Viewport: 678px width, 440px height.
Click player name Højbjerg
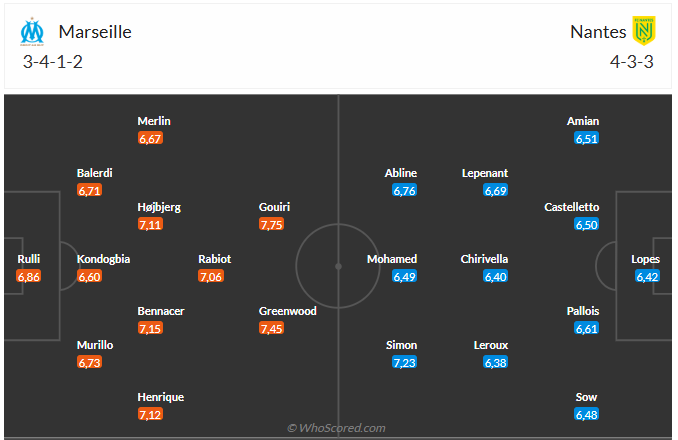159,207
